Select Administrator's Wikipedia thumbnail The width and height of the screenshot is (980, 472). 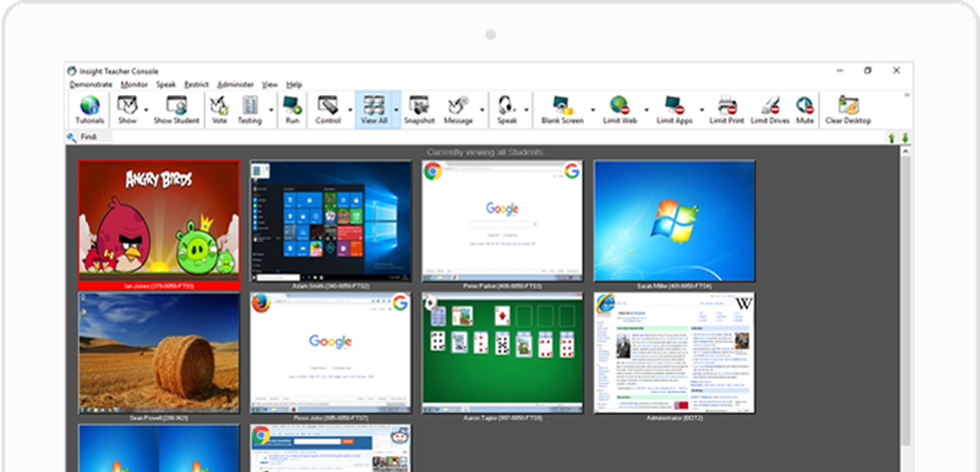(674, 353)
